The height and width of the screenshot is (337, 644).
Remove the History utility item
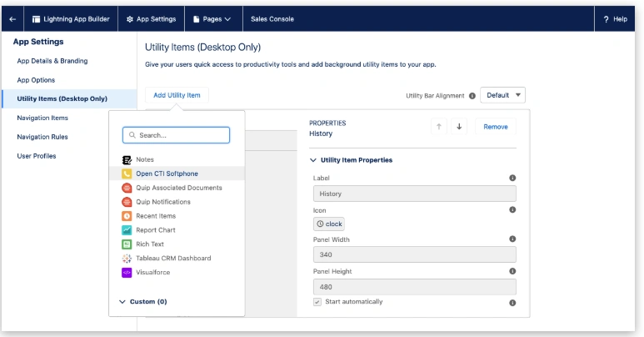click(496, 127)
